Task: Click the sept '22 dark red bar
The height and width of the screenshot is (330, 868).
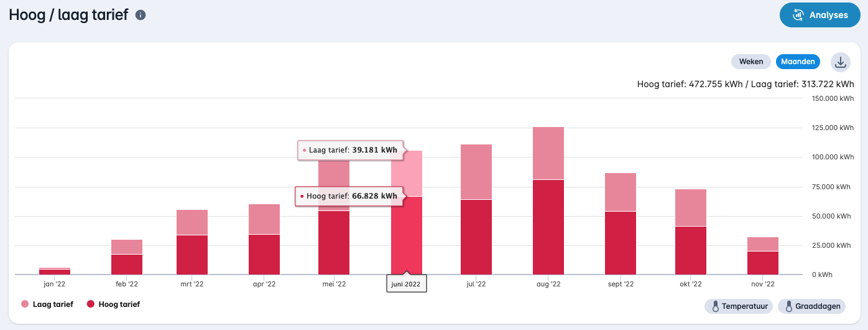Action: pyautogui.click(x=620, y=243)
